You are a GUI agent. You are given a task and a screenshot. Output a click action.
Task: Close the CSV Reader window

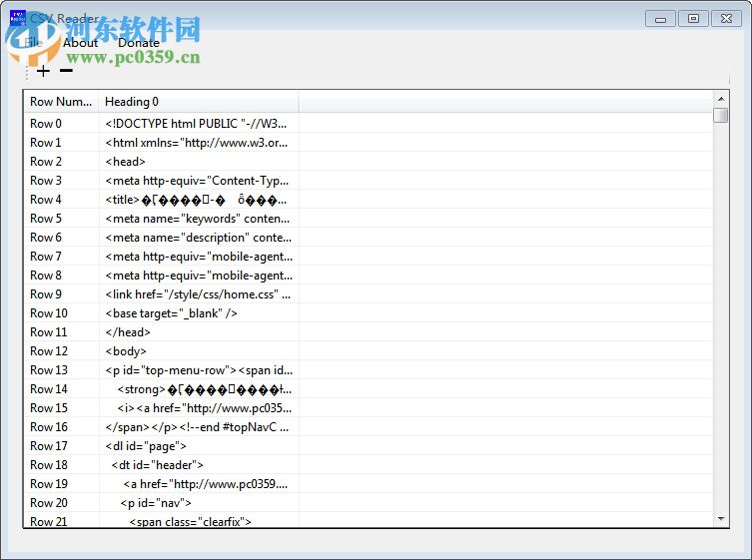click(x=727, y=19)
